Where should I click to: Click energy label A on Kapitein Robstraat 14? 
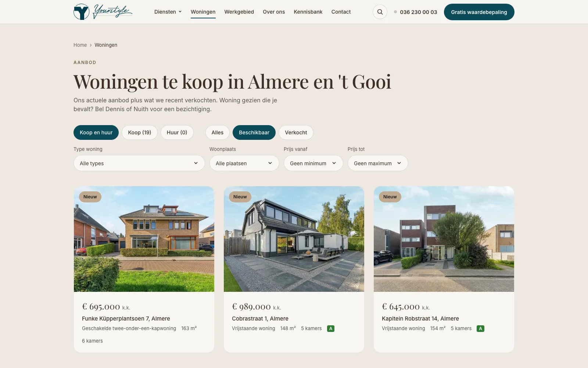point(480,329)
